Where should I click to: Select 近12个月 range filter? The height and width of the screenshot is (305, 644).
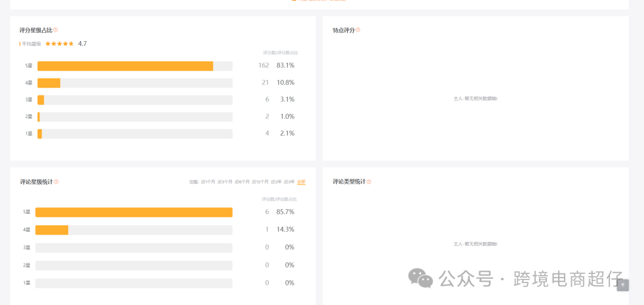(x=260, y=182)
